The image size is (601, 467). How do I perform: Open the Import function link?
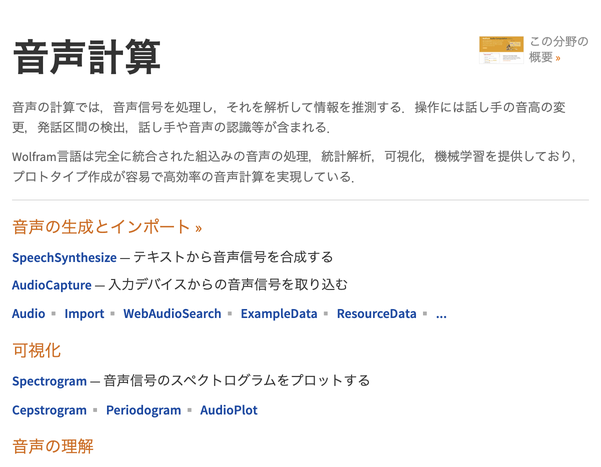click(x=84, y=314)
